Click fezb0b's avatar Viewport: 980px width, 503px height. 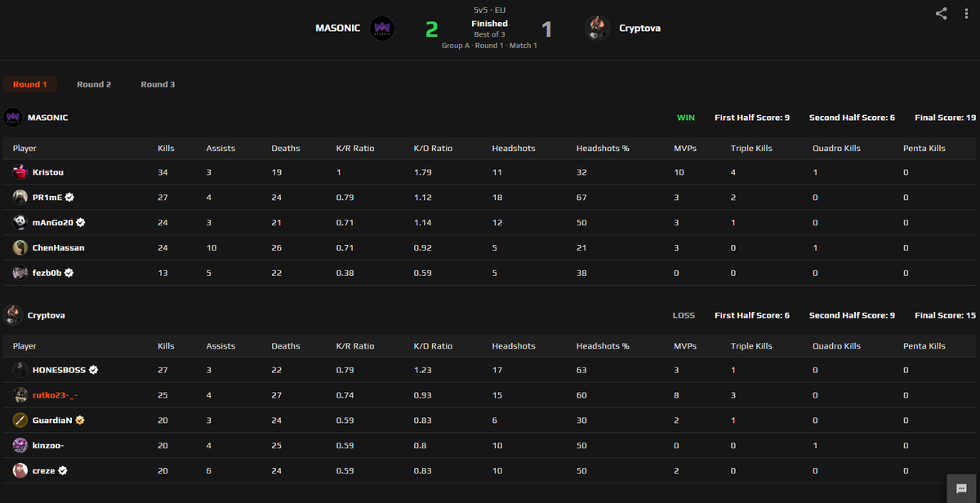pos(20,273)
